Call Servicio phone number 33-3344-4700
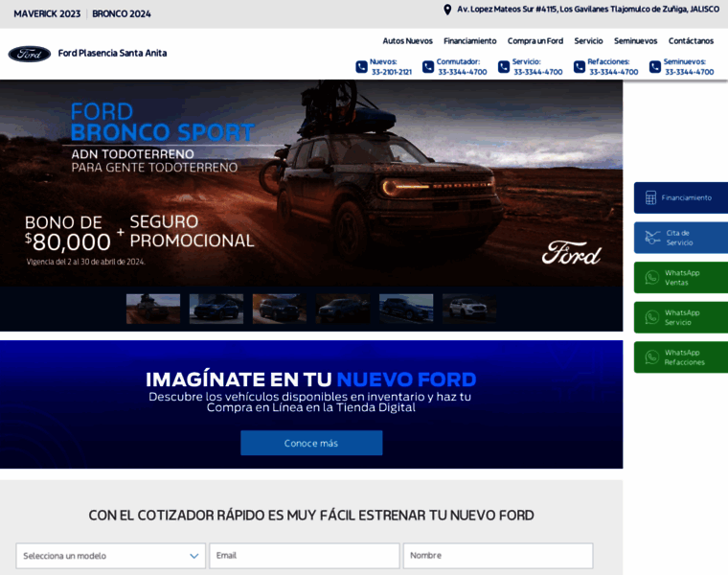Screen dimensions: 728x575 537,72
